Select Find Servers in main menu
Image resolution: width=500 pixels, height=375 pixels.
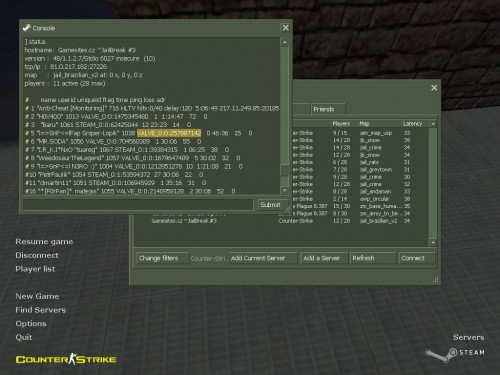pos(40,310)
